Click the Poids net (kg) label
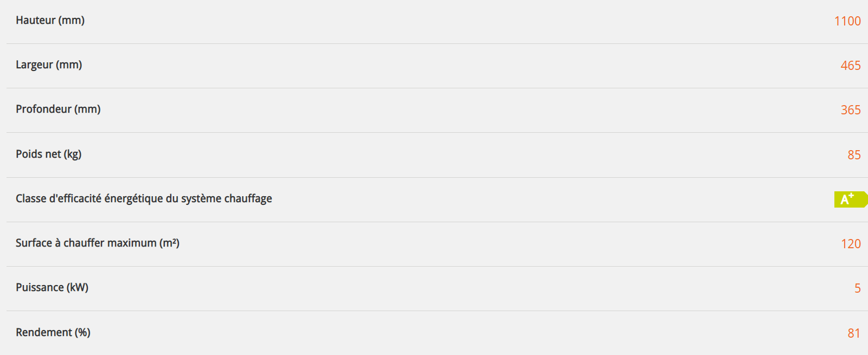Screen dimensions: 868x355 click(48, 154)
